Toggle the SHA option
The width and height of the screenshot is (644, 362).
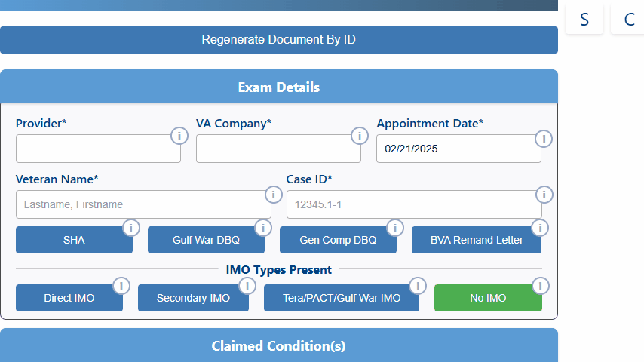(74, 240)
